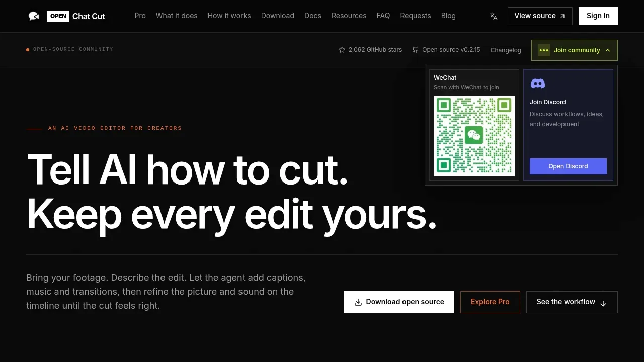Click the 'Scan with WeChat to join' text
644x362 pixels.
pyautogui.click(x=466, y=87)
